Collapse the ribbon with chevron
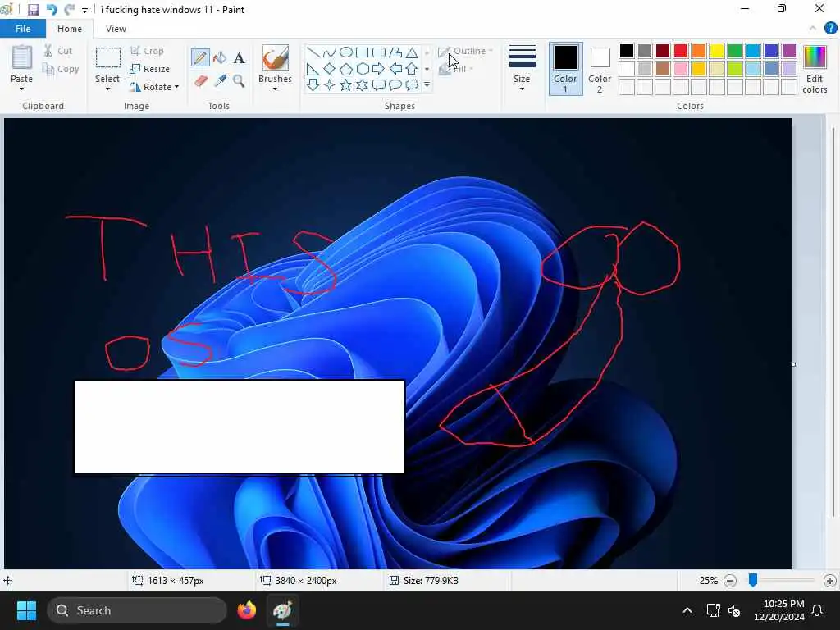840x630 pixels. [x=813, y=29]
